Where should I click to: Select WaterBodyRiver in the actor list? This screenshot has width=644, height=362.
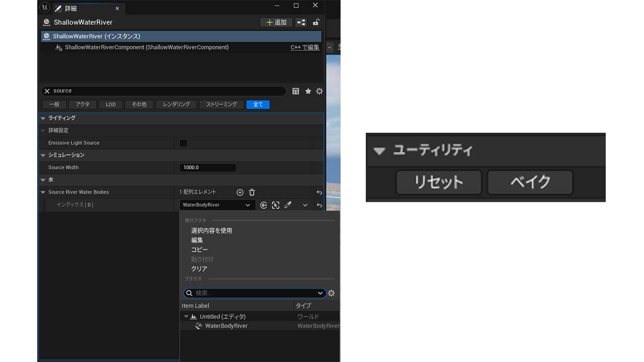click(226, 326)
